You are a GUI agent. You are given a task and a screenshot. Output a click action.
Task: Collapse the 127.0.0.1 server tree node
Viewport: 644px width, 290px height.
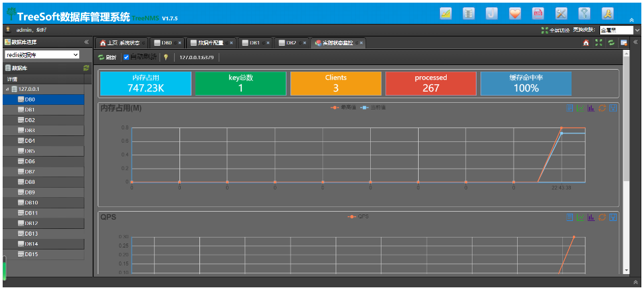click(x=8, y=89)
